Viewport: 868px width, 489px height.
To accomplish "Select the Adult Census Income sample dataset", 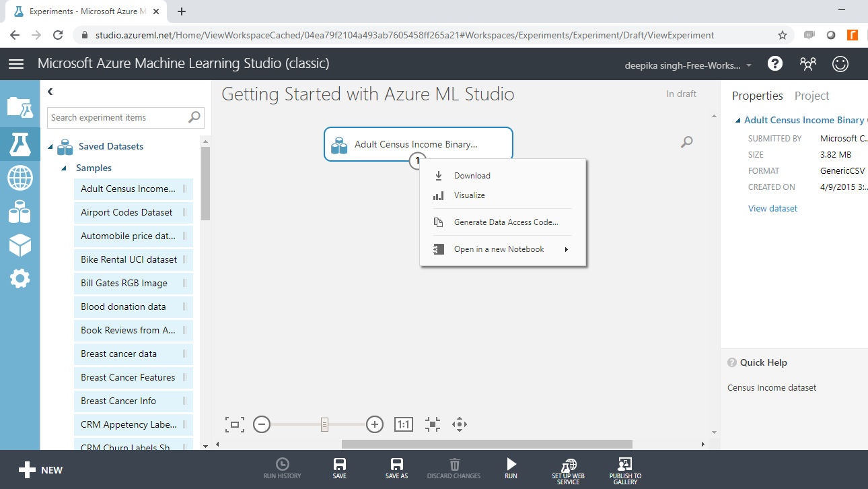I will [133, 189].
